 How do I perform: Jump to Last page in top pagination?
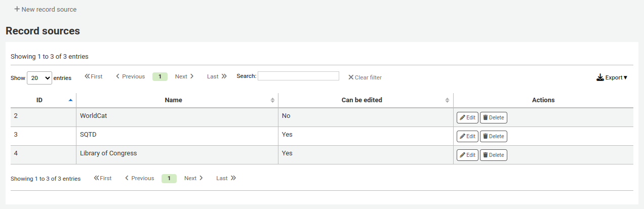217,76
